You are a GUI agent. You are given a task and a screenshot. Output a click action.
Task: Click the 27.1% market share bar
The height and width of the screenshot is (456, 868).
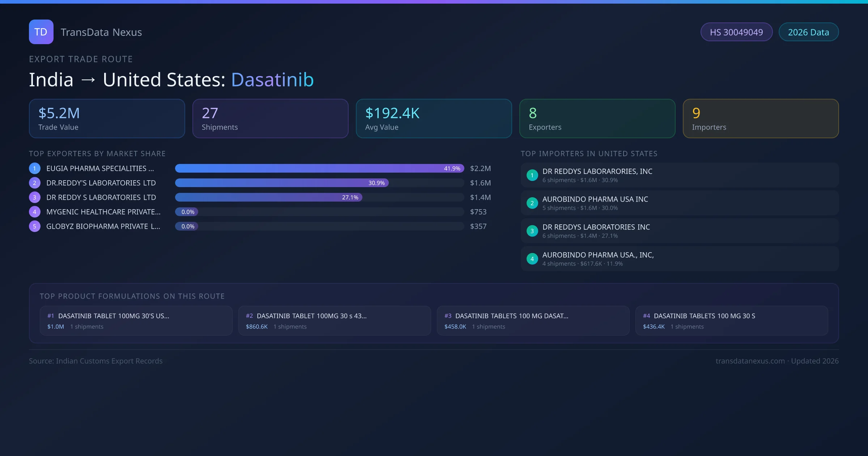pyautogui.click(x=268, y=197)
